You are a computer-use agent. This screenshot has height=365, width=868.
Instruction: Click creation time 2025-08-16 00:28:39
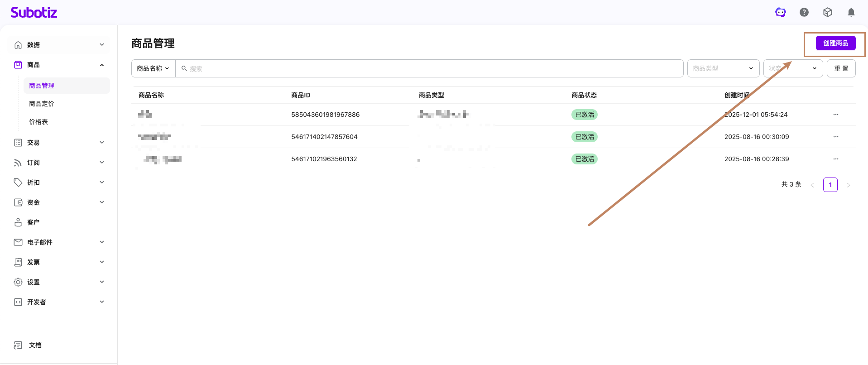coord(757,159)
